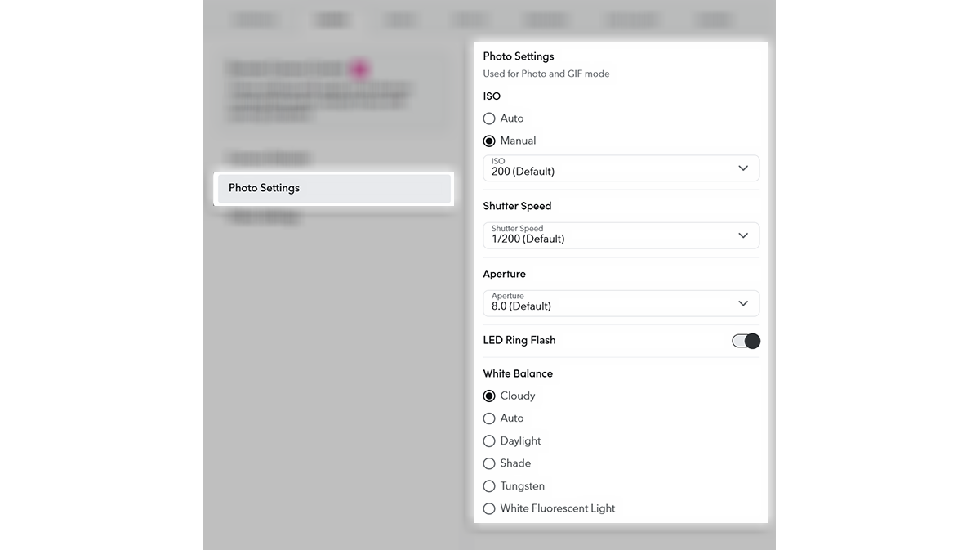
Task: Open Photo Settings in the sidebar
Action: pos(334,188)
